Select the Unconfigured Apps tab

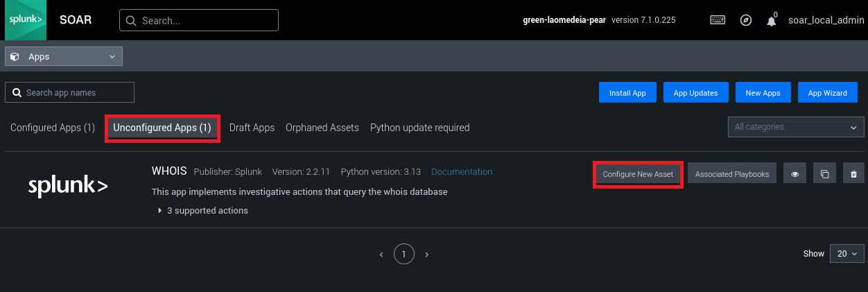click(162, 128)
